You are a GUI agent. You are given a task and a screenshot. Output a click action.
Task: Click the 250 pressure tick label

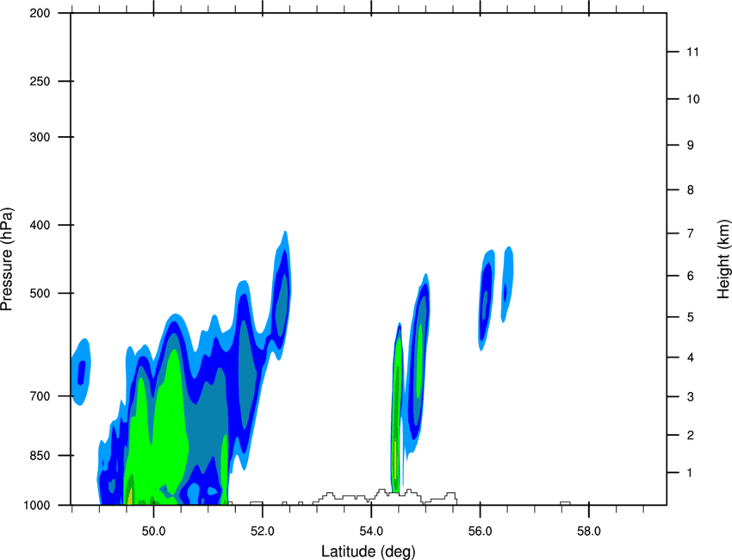tap(40, 81)
